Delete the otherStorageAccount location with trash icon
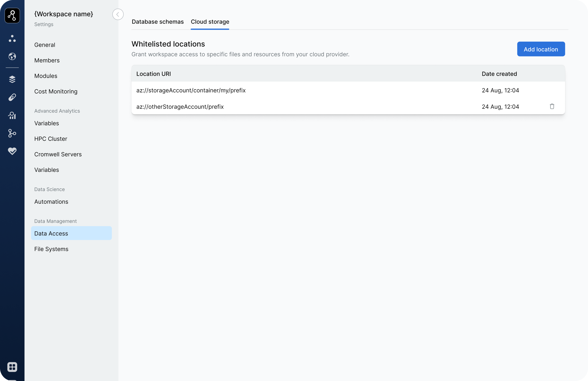 (x=552, y=106)
